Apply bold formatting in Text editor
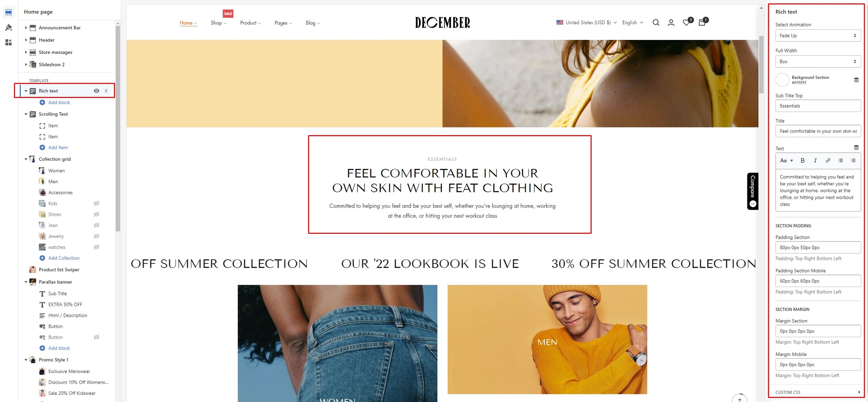Image resolution: width=868 pixels, height=402 pixels. tap(802, 161)
